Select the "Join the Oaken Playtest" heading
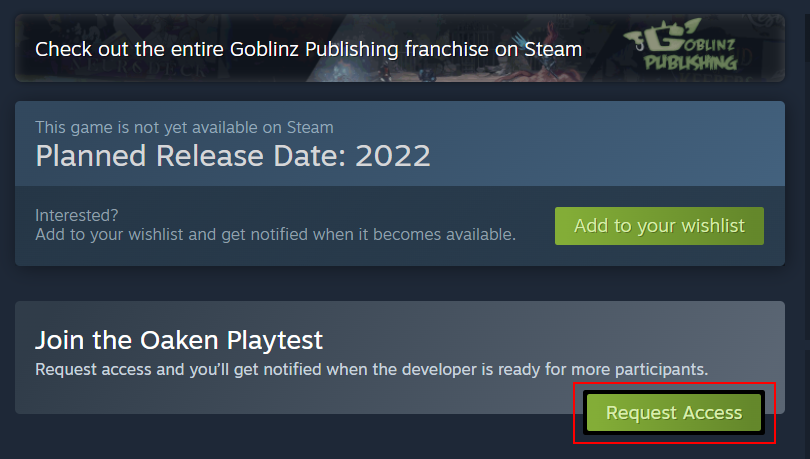 coord(179,339)
